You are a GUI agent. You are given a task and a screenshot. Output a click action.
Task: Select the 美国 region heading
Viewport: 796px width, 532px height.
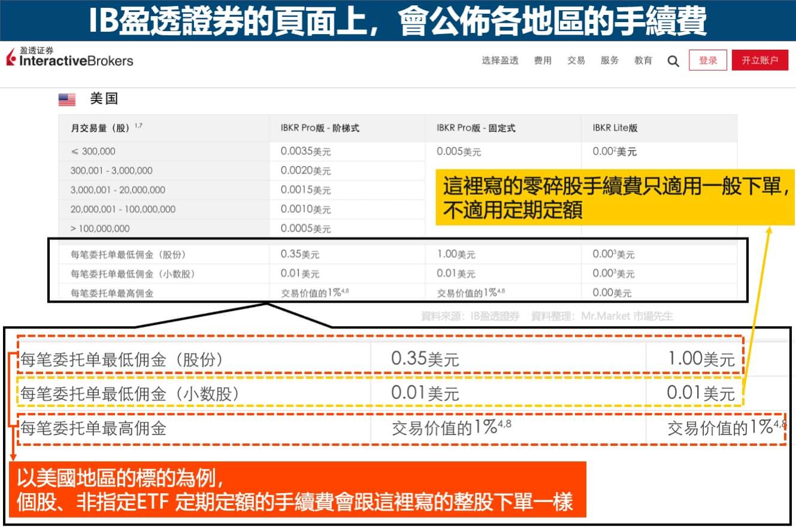(104, 99)
